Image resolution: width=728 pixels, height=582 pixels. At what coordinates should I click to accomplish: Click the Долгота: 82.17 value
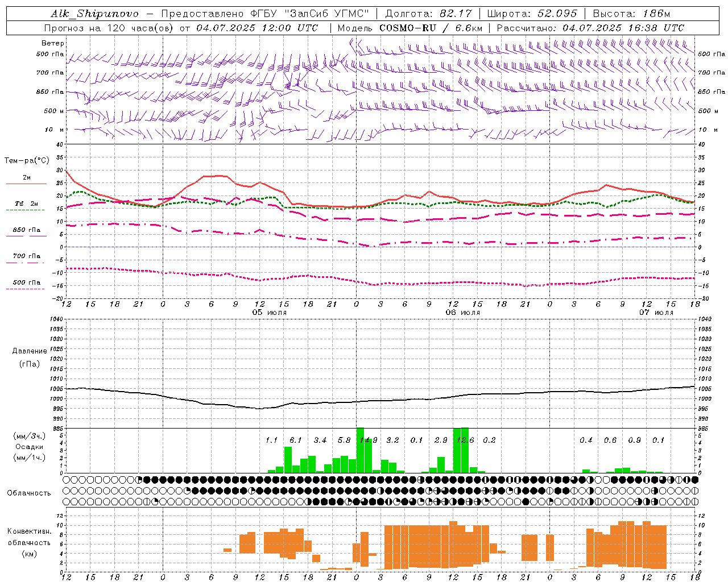click(428, 14)
